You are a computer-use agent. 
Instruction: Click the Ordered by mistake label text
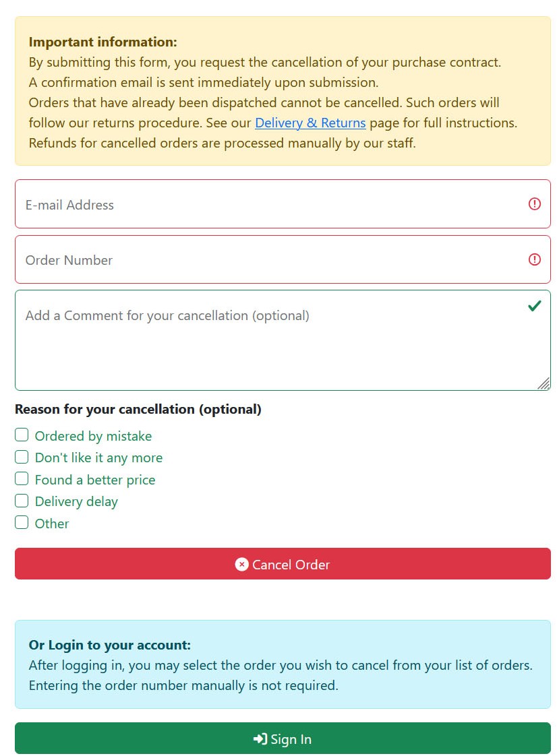93,436
